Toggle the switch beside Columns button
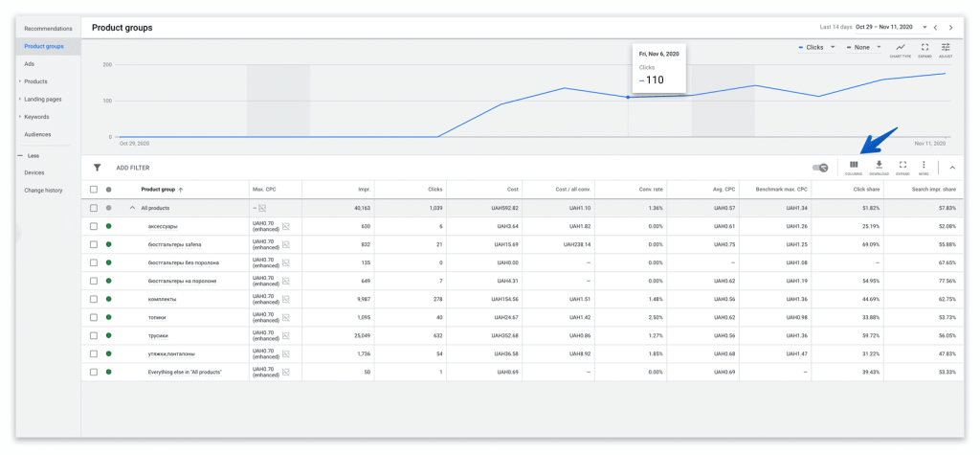Image resolution: width=980 pixels, height=455 pixels. point(820,167)
